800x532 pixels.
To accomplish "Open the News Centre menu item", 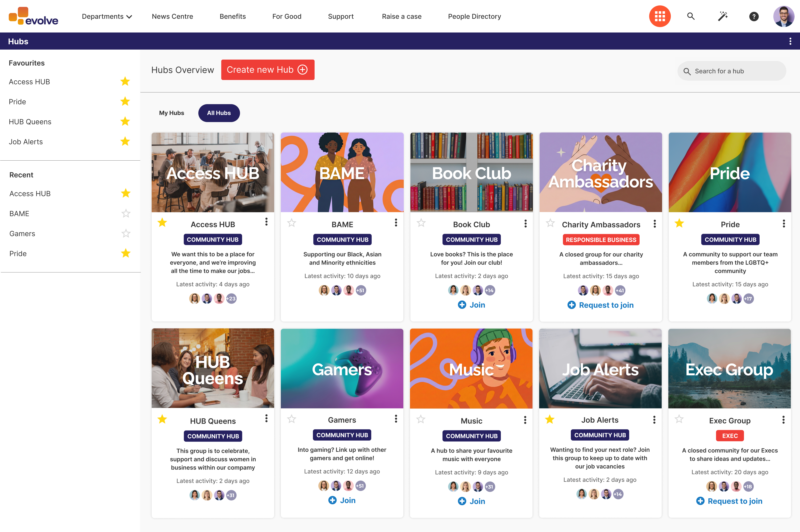I will (172, 16).
